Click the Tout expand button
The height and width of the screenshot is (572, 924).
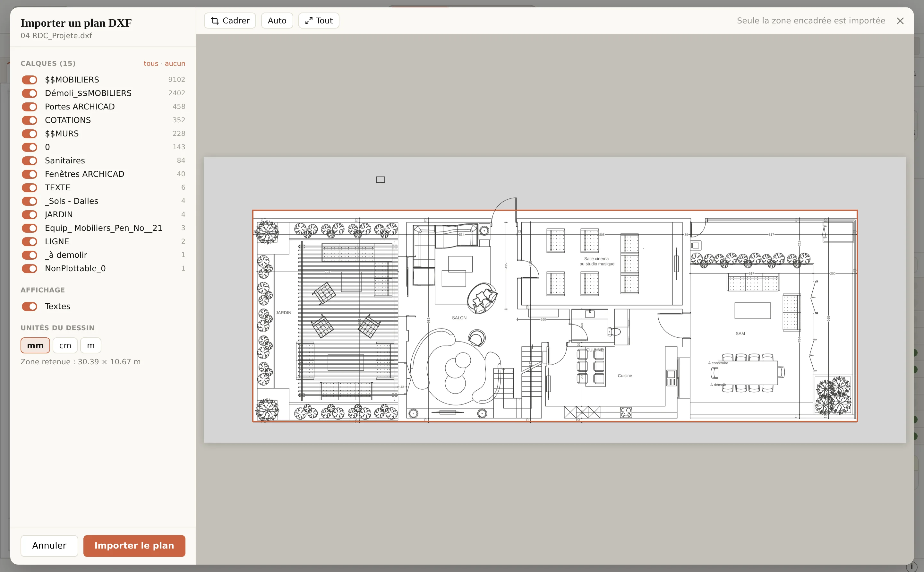point(319,21)
